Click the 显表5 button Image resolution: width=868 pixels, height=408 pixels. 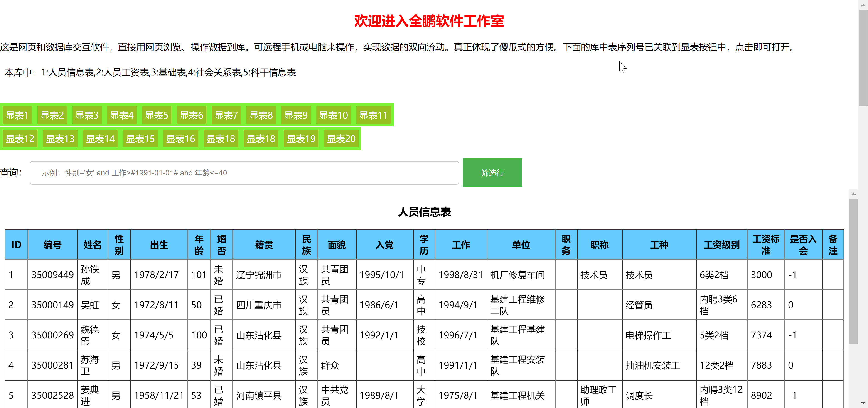click(x=156, y=115)
